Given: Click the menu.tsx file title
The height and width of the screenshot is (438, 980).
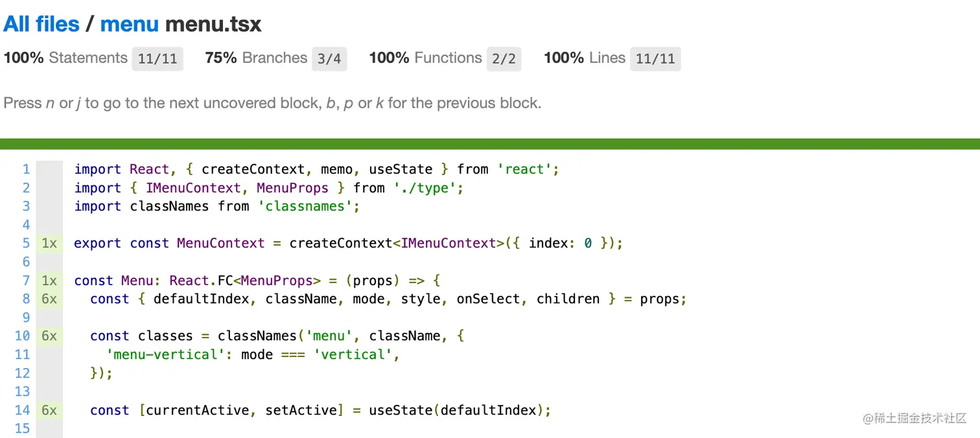Looking at the screenshot, I should 213,24.
